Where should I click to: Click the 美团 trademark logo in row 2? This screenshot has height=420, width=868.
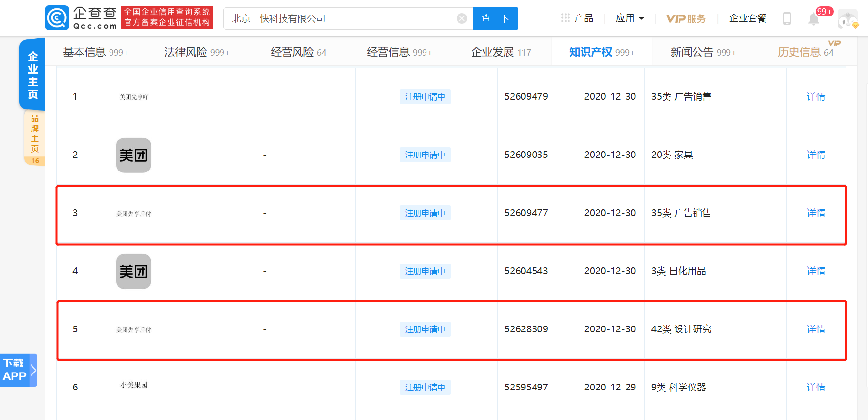click(134, 155)
